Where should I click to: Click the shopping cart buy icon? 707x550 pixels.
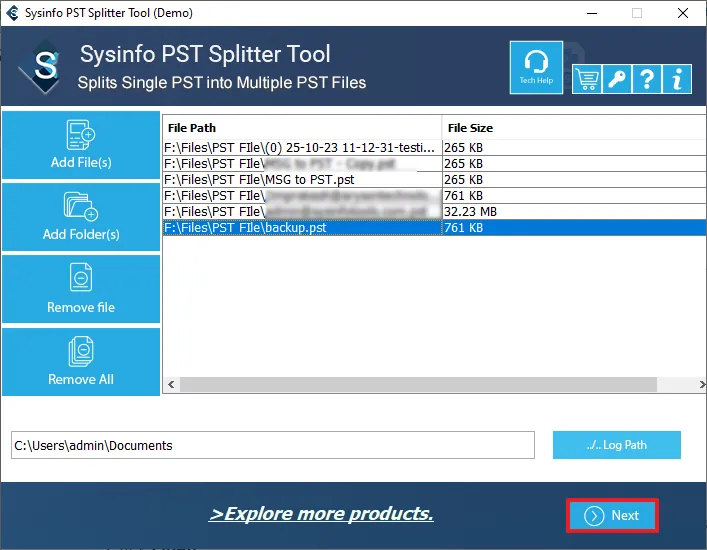(587, 79)
